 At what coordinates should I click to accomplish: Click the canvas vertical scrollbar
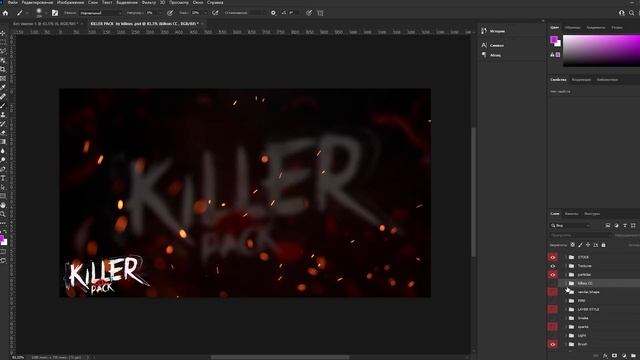tap(473, 192)
